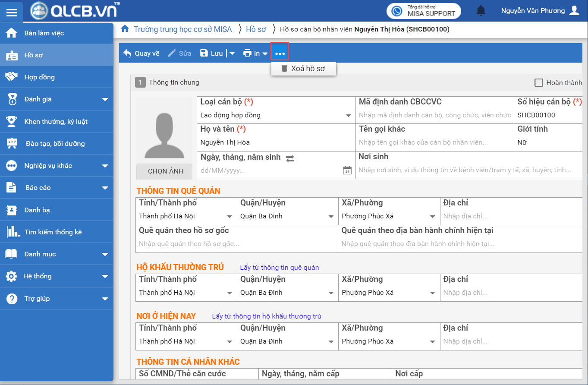Click the calendar icon for birth date
Screen dimensions: 588x385
(x=347, y=170)
